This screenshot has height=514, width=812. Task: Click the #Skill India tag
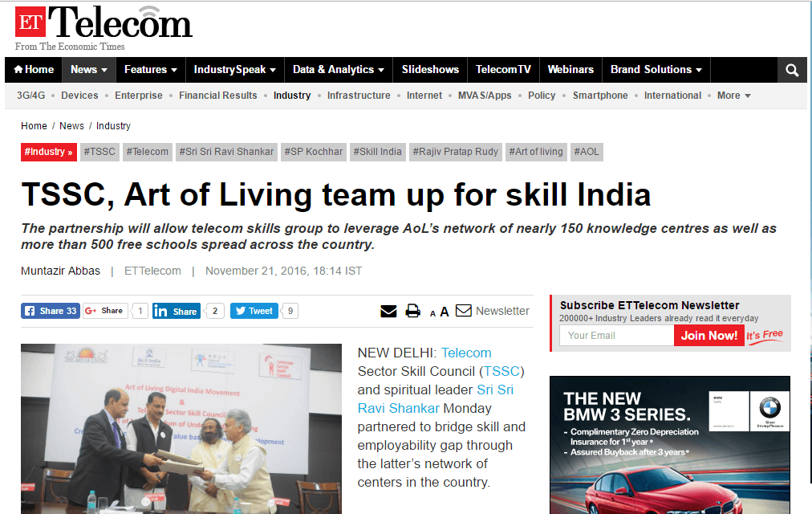coord(378,152)
